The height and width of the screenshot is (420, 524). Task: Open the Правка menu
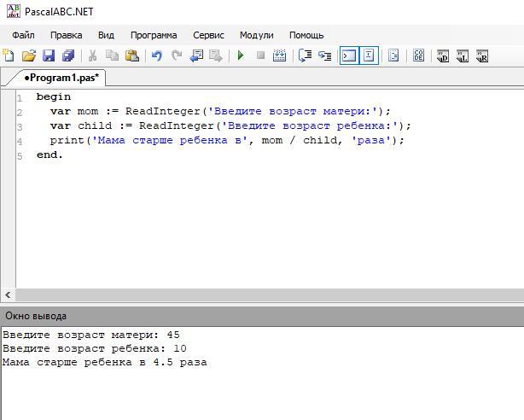click(x=67, y=35)
